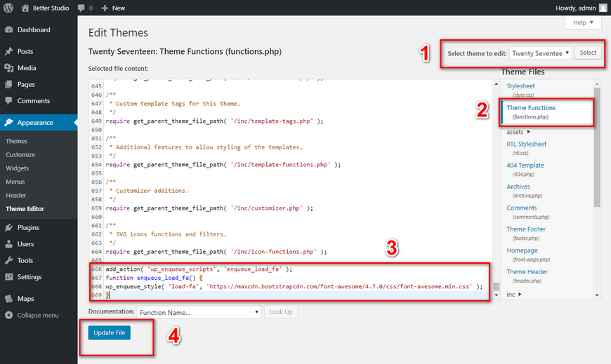Click the code editor scrollbar thumb
The height and width of the screenshot is (364, 611).
point(496,287)
